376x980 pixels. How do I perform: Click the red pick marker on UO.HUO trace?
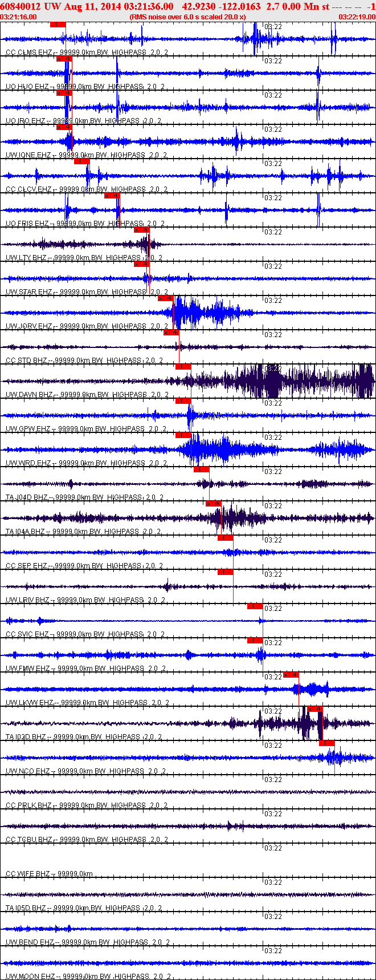click(64, 59)
